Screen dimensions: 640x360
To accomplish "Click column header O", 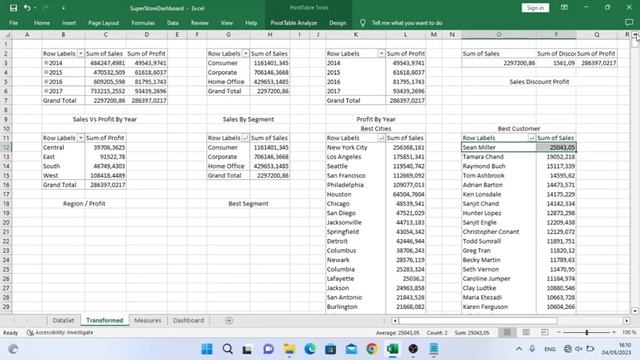I will [x=498, y=35].
